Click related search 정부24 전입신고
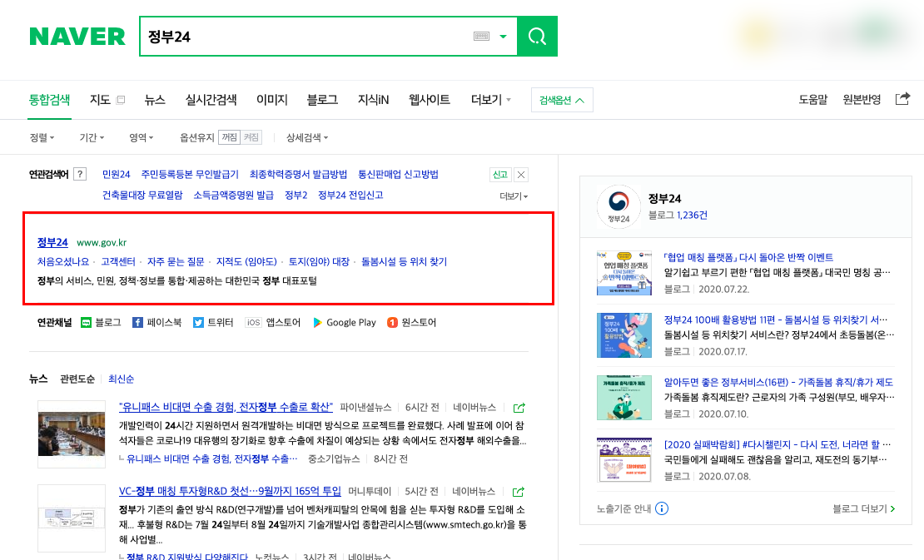Image resolution: width=924 pixels, height=560 pixels. point(350,195)
